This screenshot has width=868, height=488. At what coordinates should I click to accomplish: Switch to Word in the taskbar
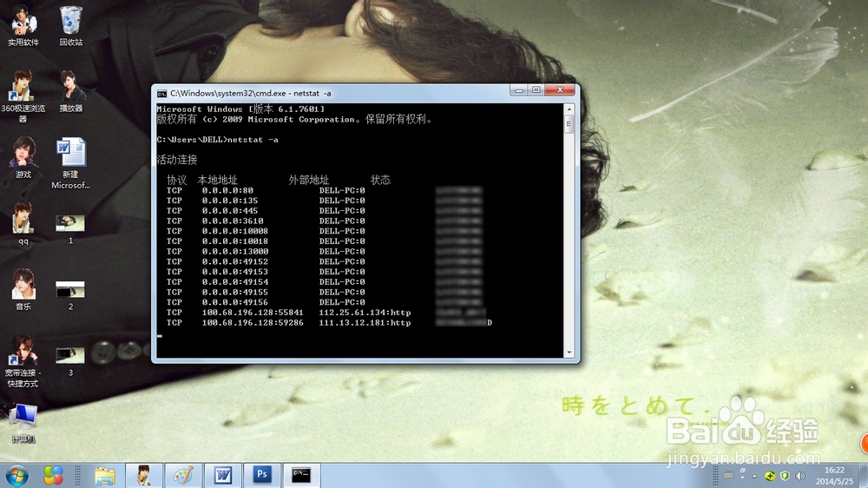click(223, 475)
